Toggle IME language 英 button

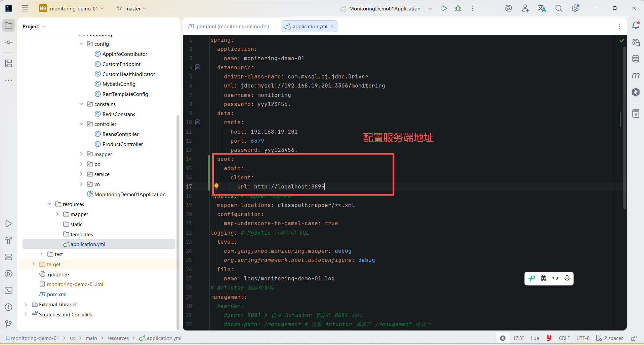pyautogui.click(x=544, y=278)
